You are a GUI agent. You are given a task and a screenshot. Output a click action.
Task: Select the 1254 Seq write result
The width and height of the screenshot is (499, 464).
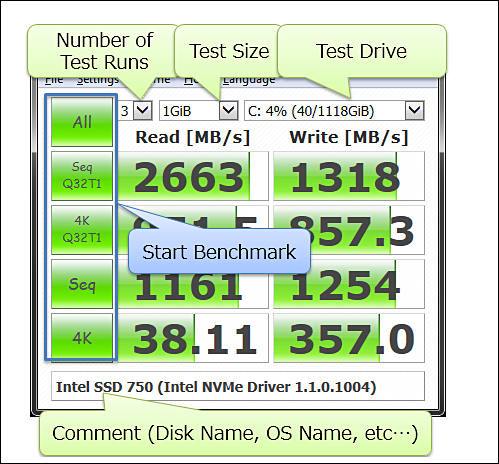tap(349, 284)
